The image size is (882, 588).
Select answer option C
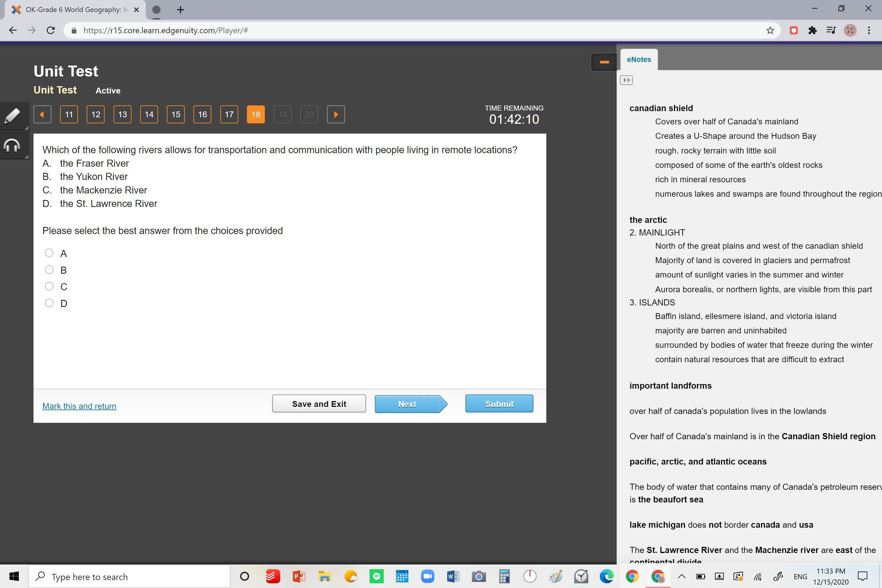pyautogui.click(x=49, y=286)
